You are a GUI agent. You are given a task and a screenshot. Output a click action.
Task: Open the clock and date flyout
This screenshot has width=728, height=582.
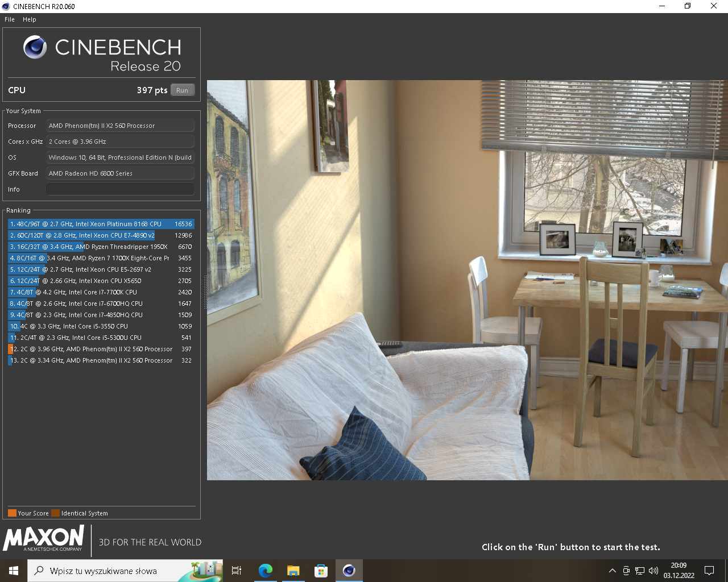pos(679,571)
